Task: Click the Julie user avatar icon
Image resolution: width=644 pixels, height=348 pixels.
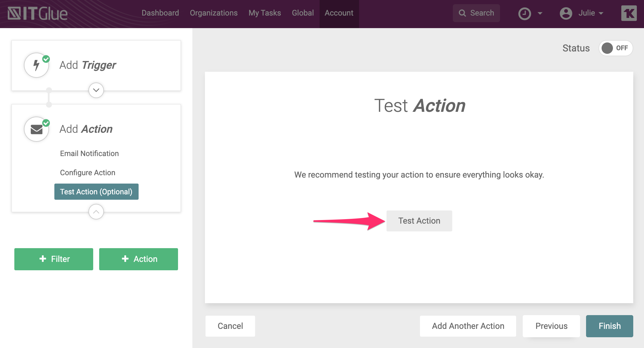Action: [x=566, y=13]
